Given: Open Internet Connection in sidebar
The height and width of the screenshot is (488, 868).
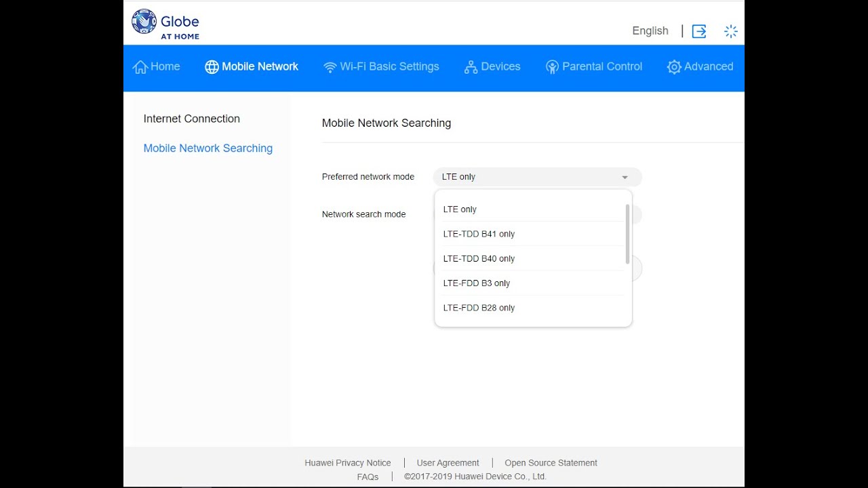Looking at the screenshot, I should 192,119.
